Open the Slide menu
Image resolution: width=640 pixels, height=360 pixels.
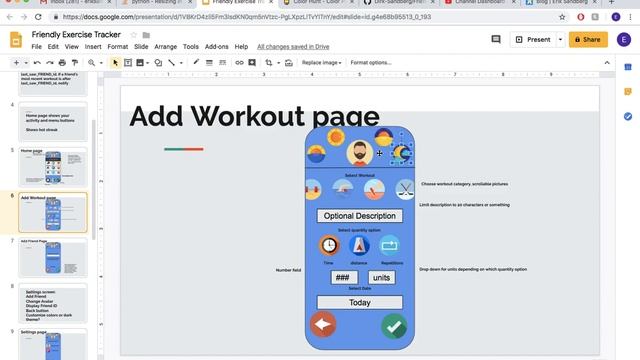pyautogui.click(x=141, y=47)
